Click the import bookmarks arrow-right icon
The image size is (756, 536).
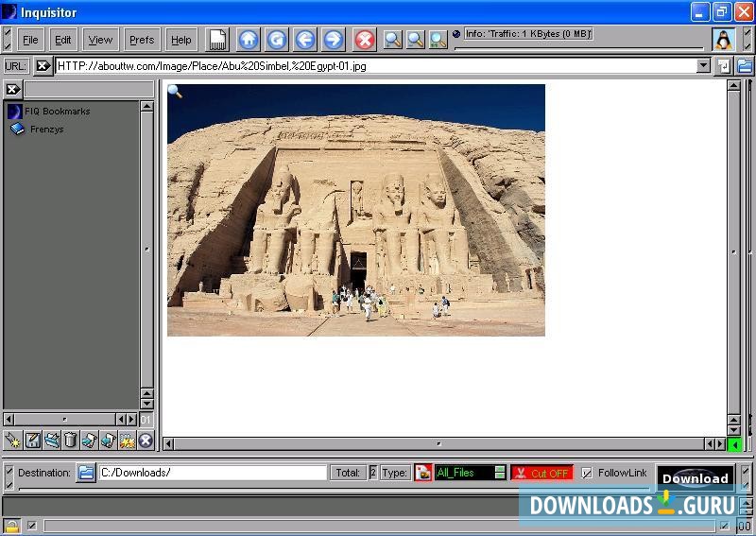pos(89,440)
